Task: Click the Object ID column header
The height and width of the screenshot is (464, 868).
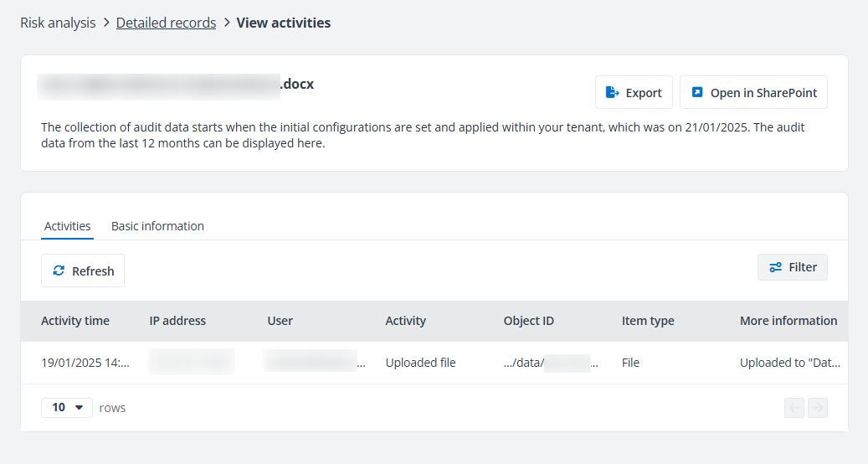Action: 528,321
